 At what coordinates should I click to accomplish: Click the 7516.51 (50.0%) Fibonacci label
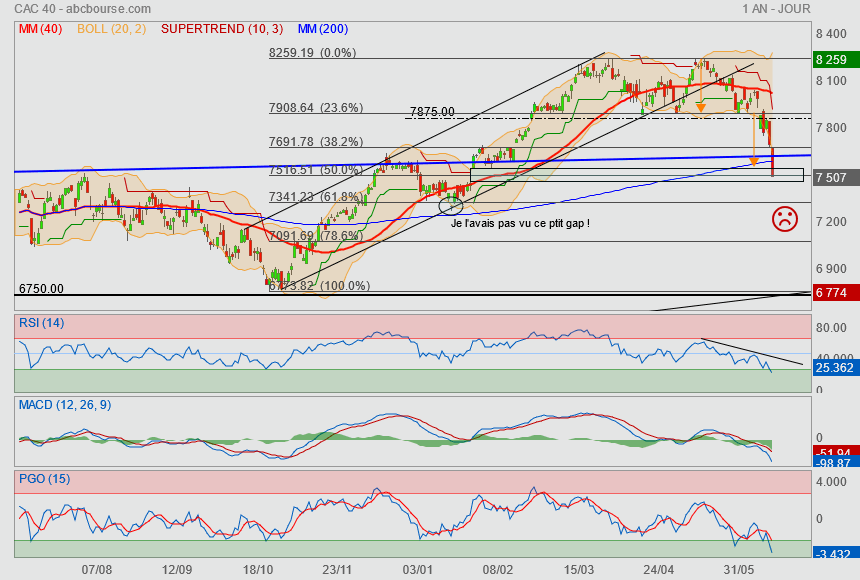(x=316, y=170)
